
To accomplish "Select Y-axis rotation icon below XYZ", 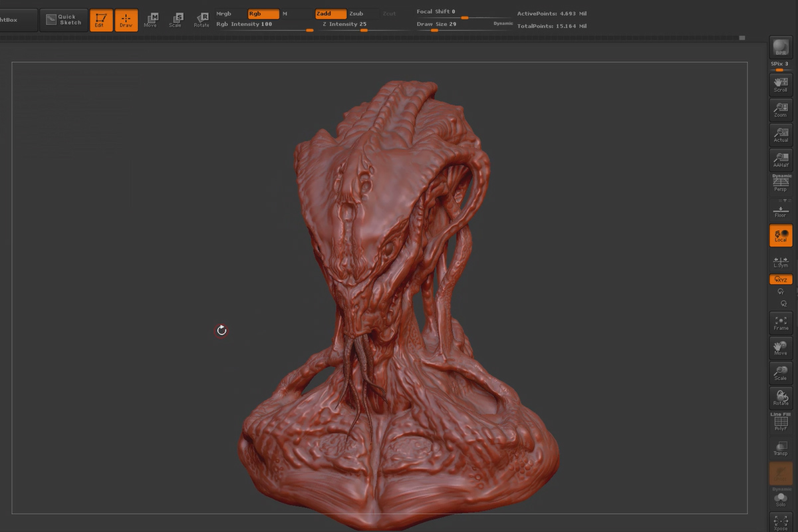I will click(x=781, y=291).
